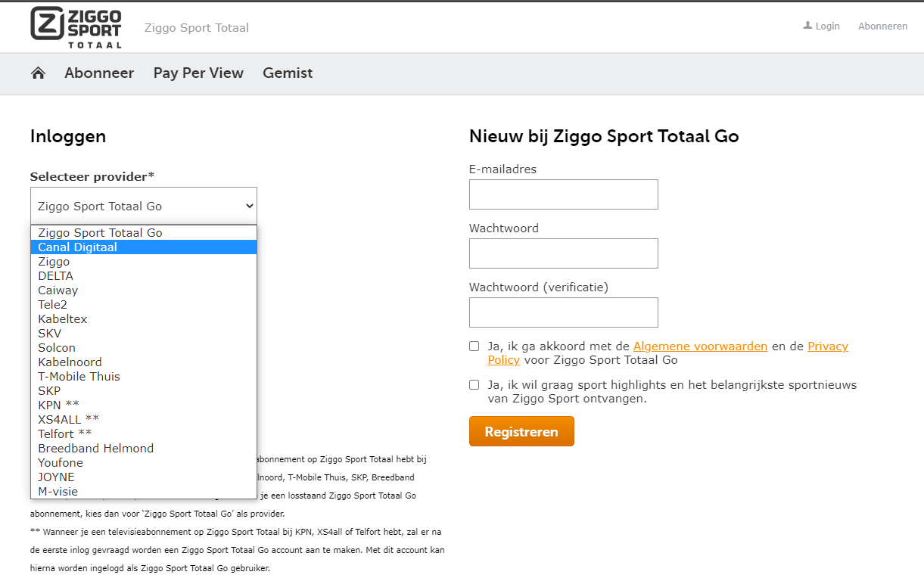Click the Registreren button
The image size is (924, 581).
pos(521,431)
